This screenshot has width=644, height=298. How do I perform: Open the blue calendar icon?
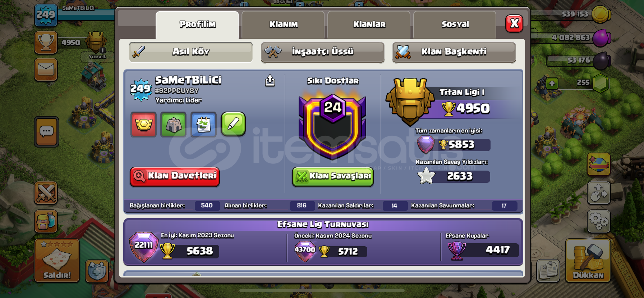point(203,125)
